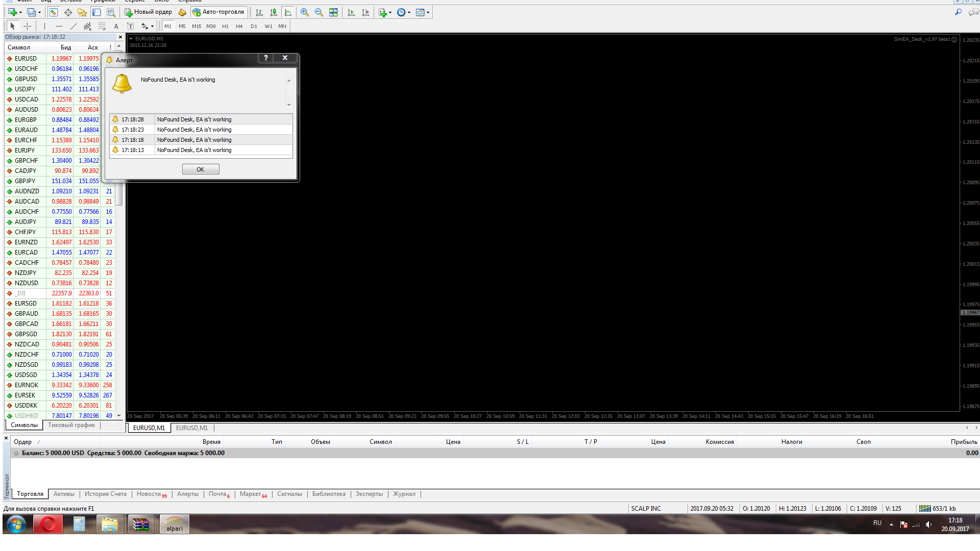Open the Алерты terminal tab

click(188, 494)
